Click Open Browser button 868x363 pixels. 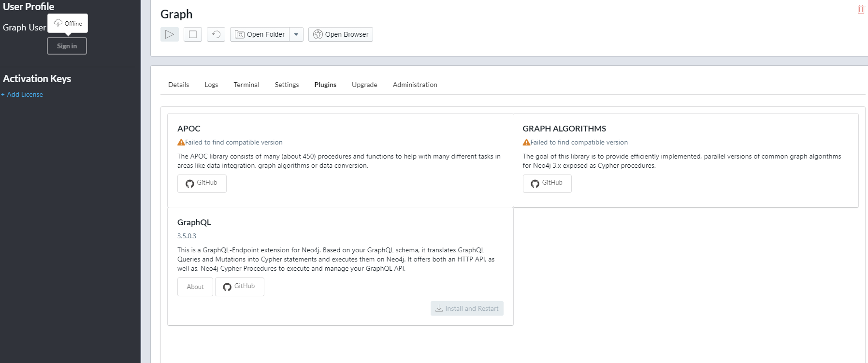pos(341,34)
